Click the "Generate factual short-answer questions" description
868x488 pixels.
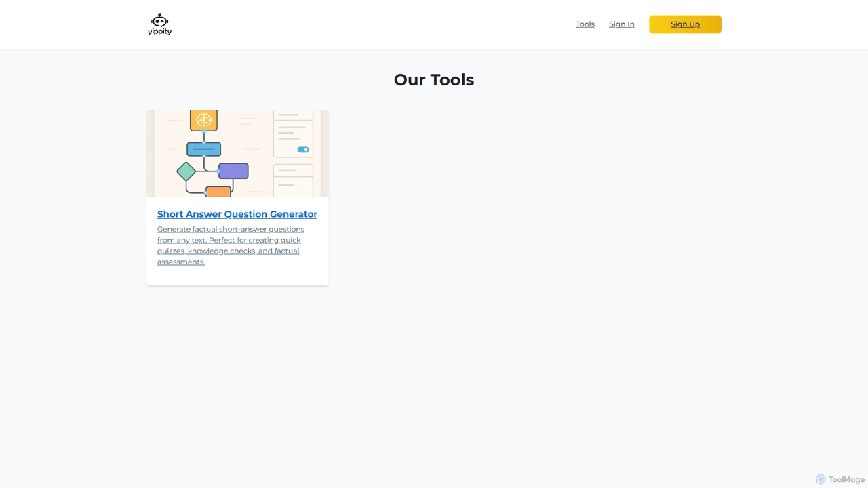pos(231,245)
